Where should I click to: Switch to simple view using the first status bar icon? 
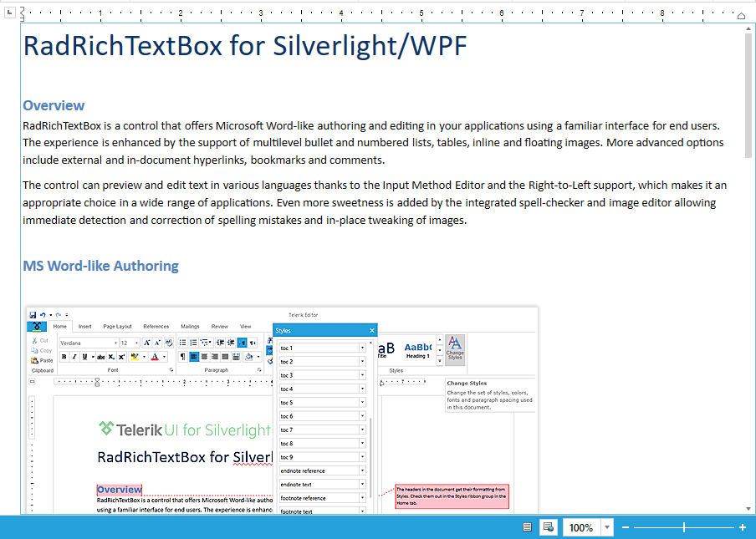pos(528,526)
